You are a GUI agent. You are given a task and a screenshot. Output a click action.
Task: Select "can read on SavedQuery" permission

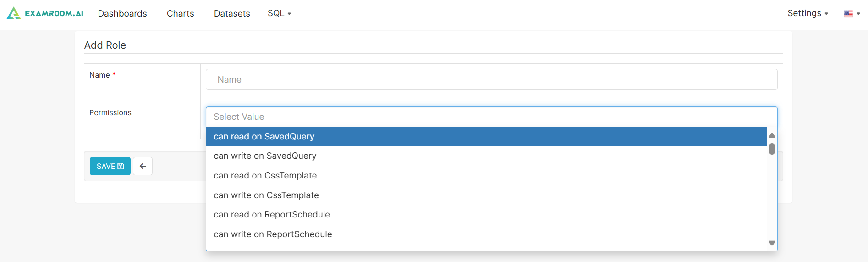coord(264,137)
